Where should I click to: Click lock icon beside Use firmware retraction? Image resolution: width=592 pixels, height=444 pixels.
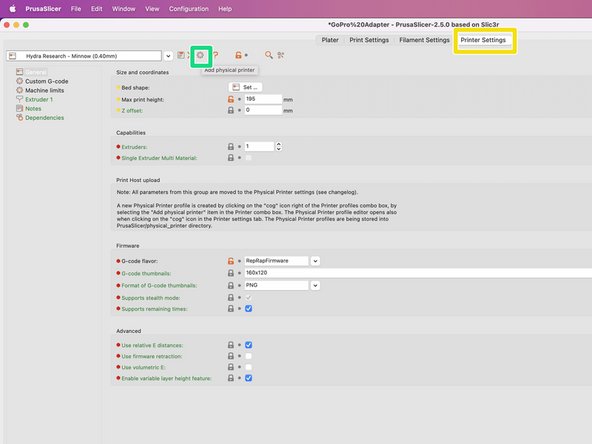231,356
